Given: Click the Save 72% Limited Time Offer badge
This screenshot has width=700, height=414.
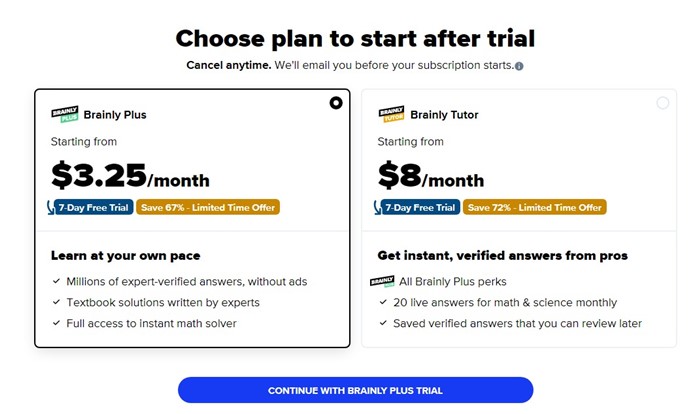Looking at the screenshot, I should point(535,207).
